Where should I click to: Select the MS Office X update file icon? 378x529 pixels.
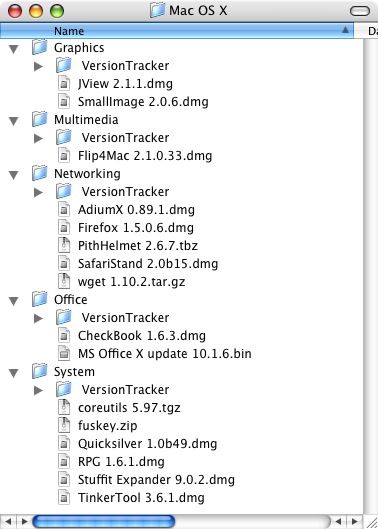pyautogui.click(x=64, y=354)
